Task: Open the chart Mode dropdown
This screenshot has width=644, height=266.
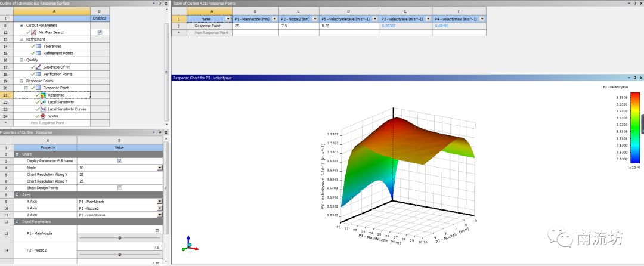Action: (160, 168)
